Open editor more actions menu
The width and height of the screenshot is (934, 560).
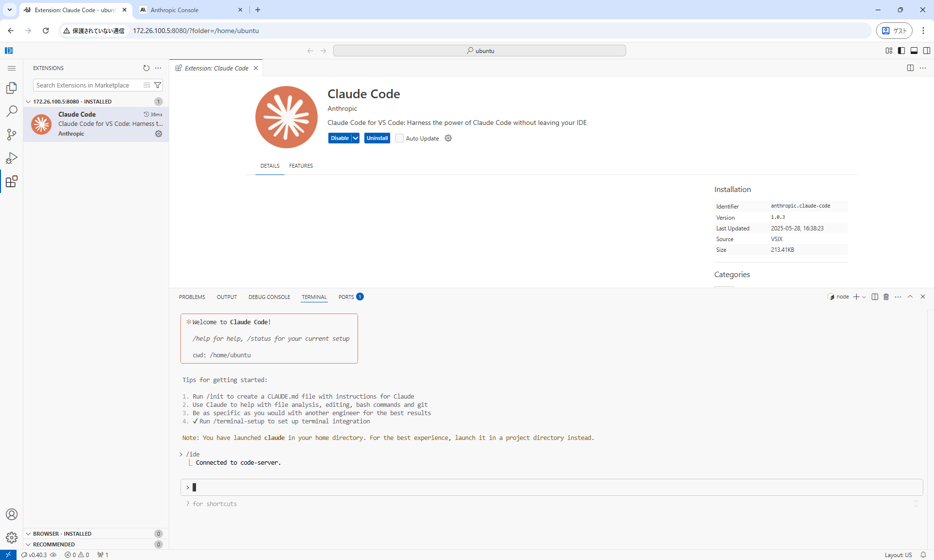click(x=923, y=68)
